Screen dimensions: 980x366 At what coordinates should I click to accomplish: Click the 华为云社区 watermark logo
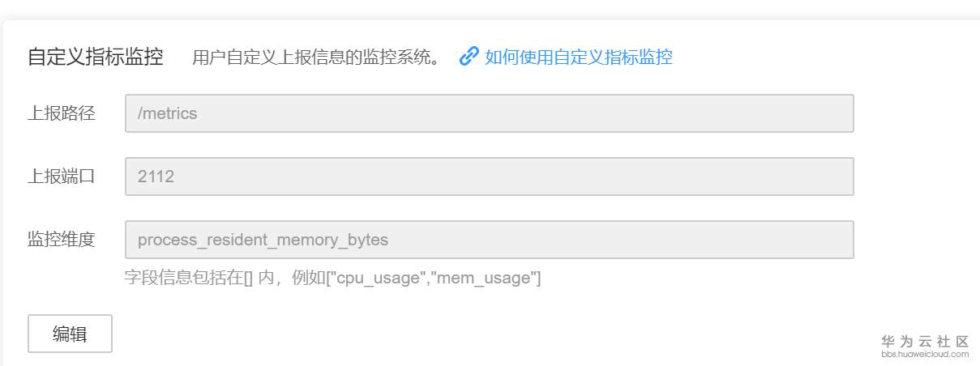(x=925, y=342)
